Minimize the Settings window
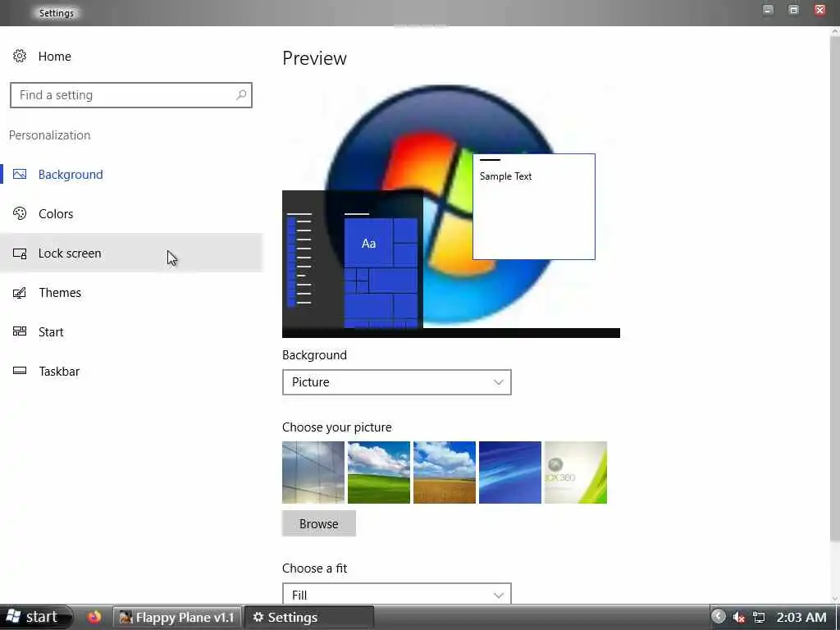This screenshot has height=630, width=840. [x=768, y=10]
